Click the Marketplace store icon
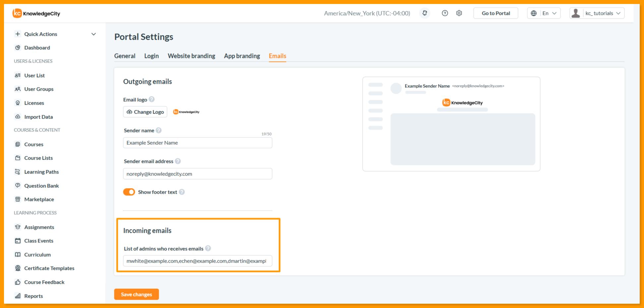 (18, 199)
